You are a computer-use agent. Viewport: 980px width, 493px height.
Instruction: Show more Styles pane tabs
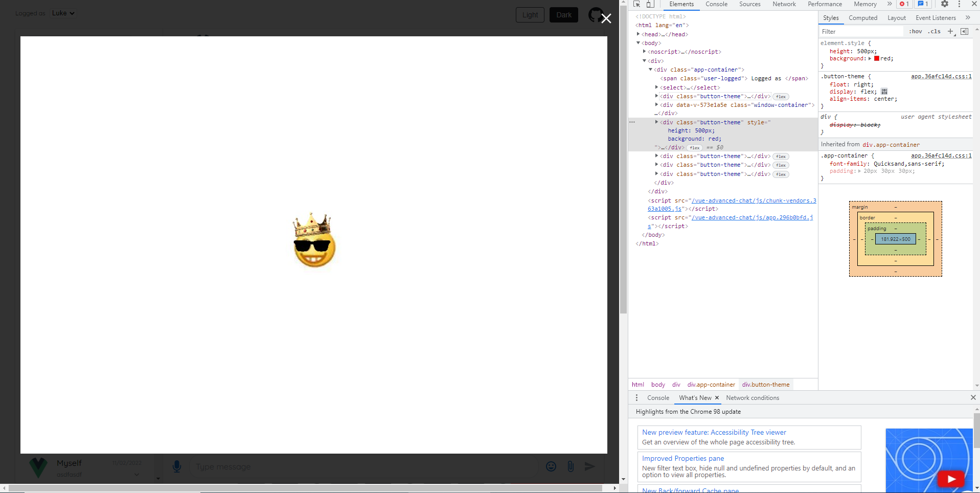coord(968,18)
